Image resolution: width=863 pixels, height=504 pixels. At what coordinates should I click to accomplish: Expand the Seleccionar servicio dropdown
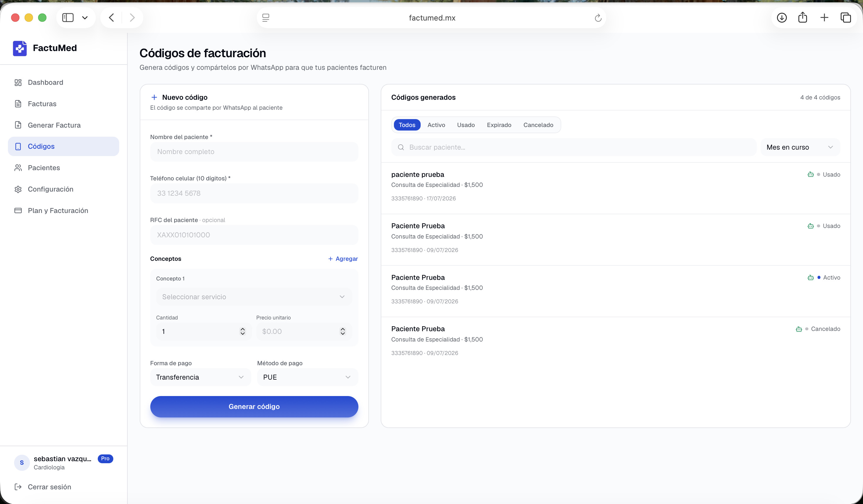tap(254, 297)
